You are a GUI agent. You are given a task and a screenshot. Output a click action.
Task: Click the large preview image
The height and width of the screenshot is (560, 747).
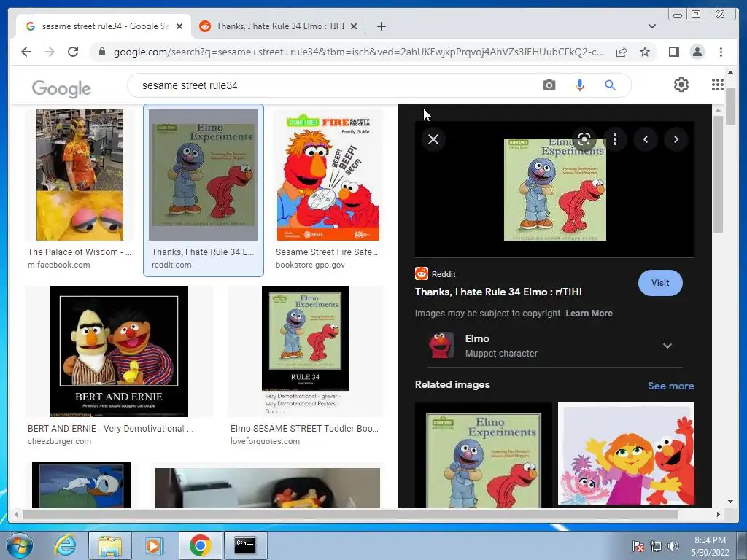tap(554, 190)
